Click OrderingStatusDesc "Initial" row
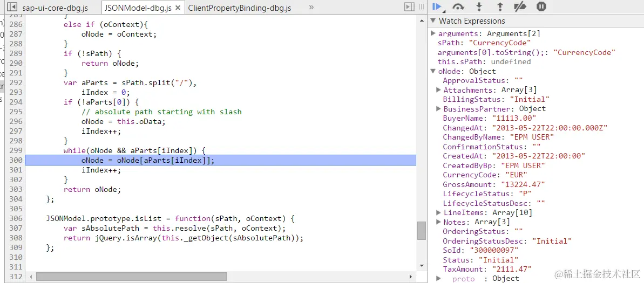The width and height of the screenshot is (644, 283). click(x=507, y=241)
